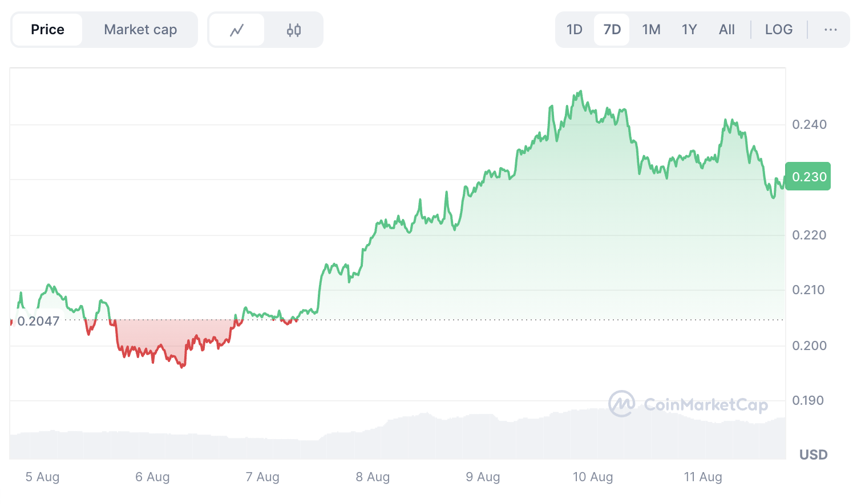Open the three-dot more options menu

tap(830, 30)
